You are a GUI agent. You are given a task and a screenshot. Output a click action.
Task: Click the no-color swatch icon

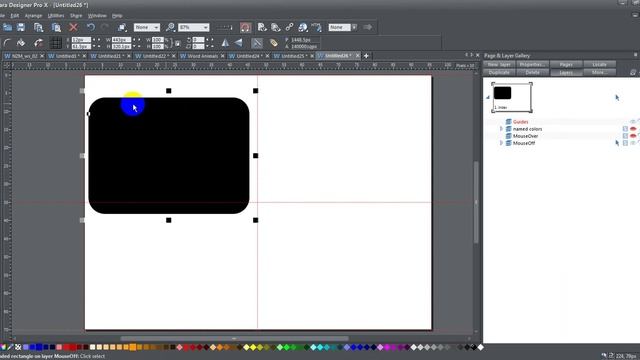pos(18,347)
